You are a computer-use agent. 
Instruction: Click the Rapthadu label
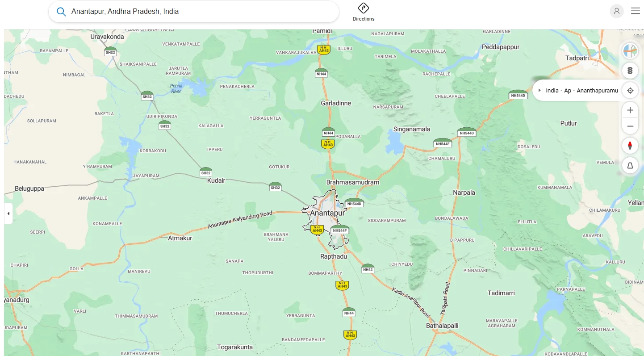(334, 256)
